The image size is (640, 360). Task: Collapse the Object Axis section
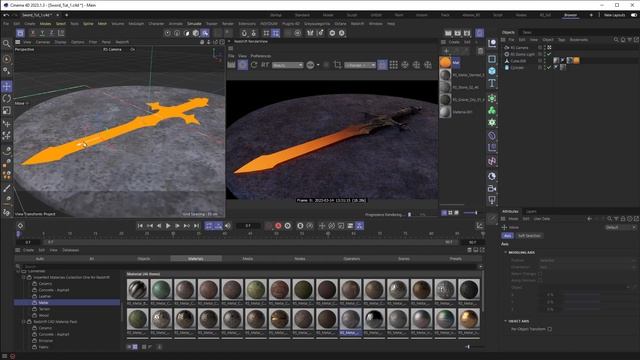pos(506,321)
